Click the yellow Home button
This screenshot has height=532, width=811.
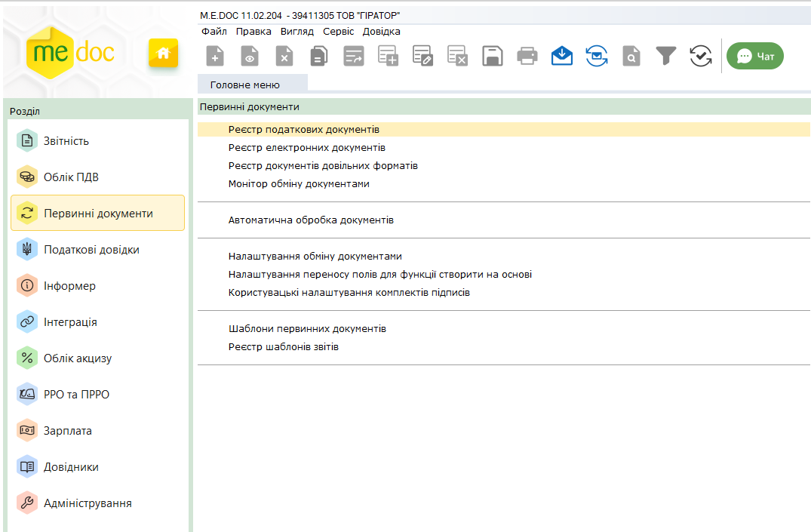(x=164, y=53)
